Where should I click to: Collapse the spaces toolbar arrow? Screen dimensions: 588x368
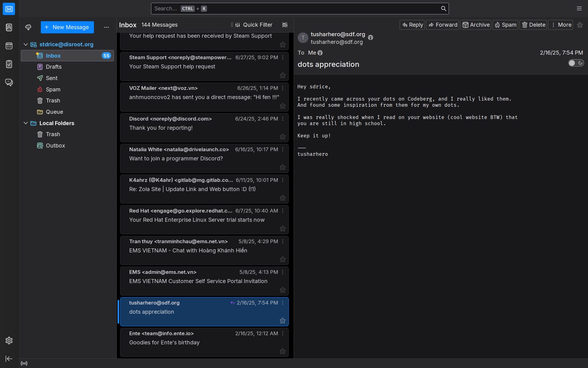pyautogui.click(x=9, y=358)
